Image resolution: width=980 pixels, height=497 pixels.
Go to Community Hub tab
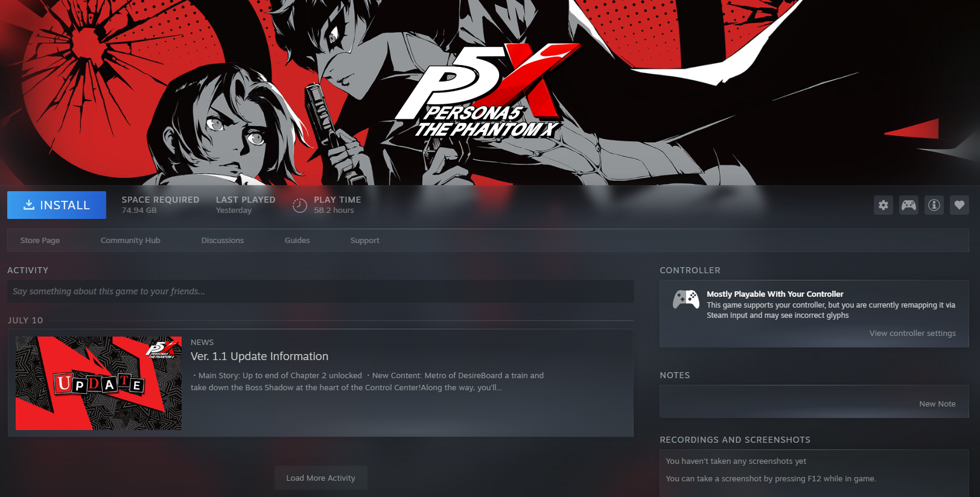click(x=130, y=240)
